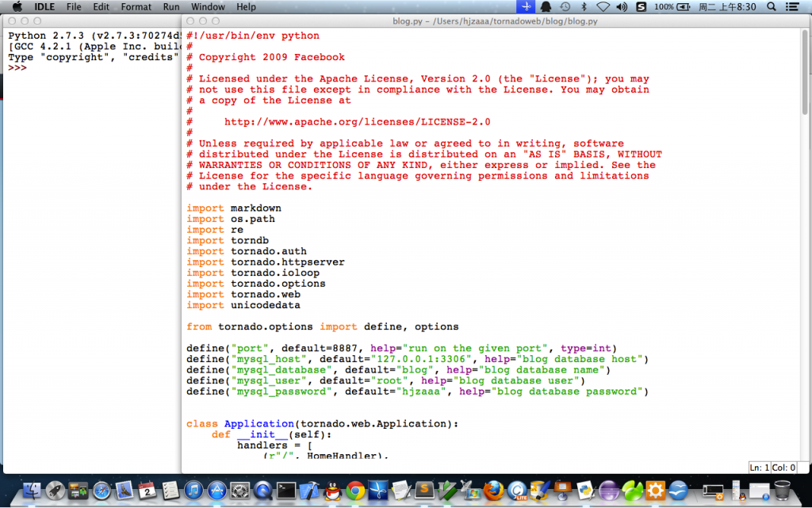812x508 pixels.
Task: Open the green leaf app in Dock
Action: tap(632, 491)
